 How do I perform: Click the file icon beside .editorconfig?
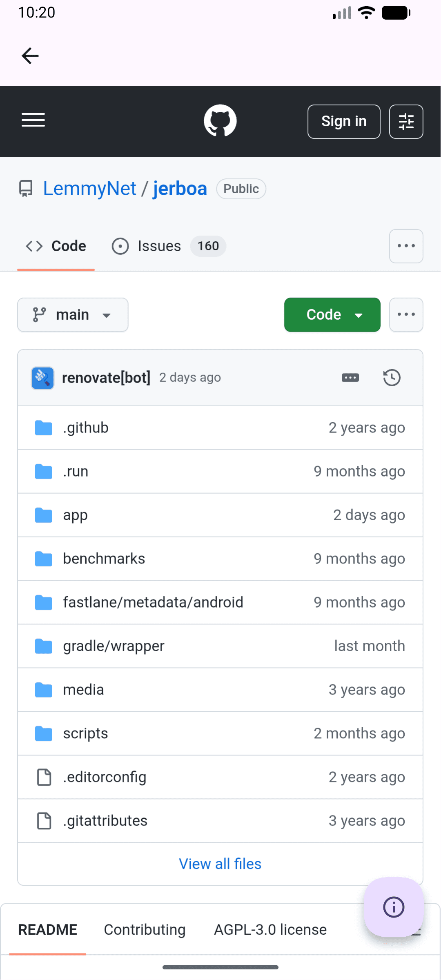tap(44, 777)
